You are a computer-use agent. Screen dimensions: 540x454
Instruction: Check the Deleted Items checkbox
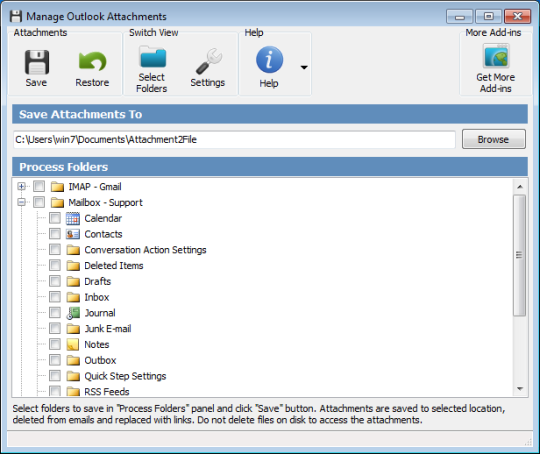point(55,265)
